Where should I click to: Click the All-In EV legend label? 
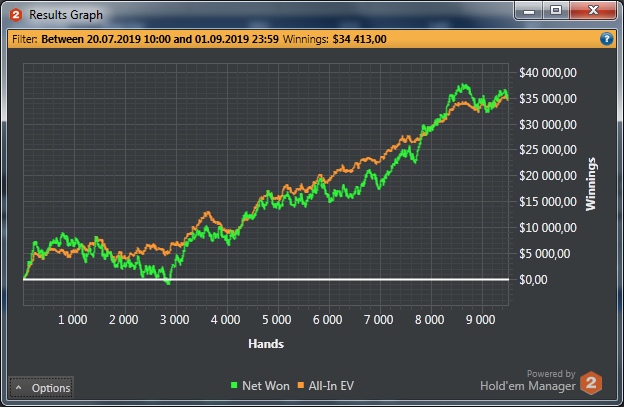331,386
